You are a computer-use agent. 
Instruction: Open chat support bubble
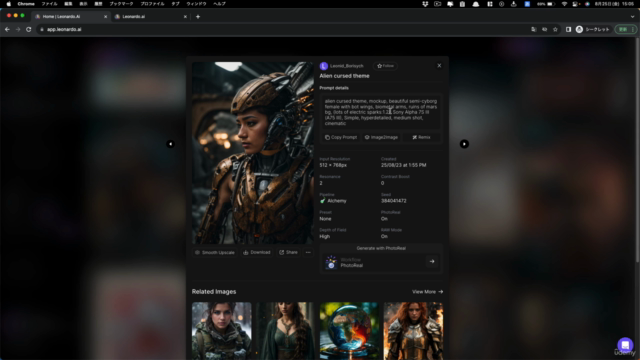625,345
